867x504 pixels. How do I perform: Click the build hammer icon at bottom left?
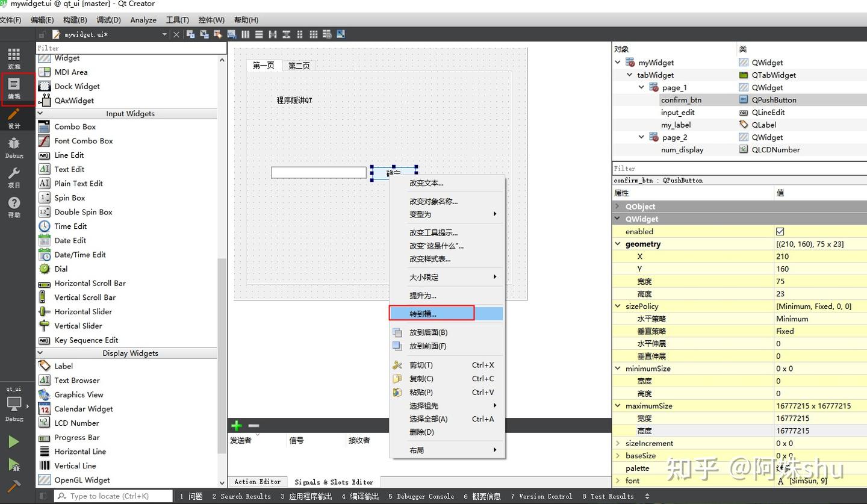click(x=13, y=485)
